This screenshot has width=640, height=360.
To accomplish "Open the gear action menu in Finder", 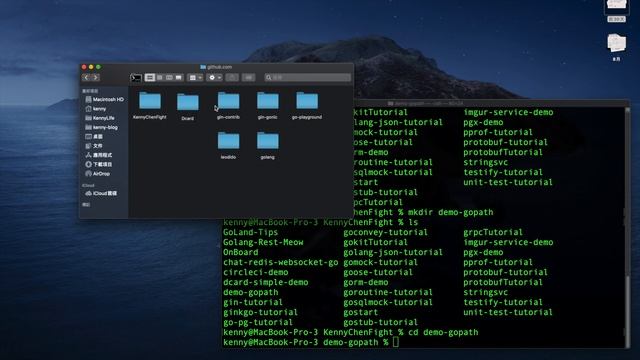I will (214, 78).
